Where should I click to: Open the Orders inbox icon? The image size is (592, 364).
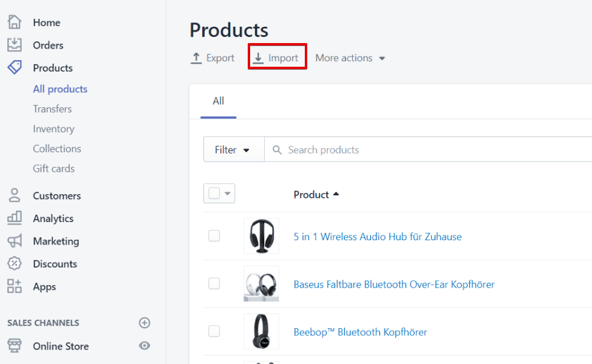tap(15, 45)
